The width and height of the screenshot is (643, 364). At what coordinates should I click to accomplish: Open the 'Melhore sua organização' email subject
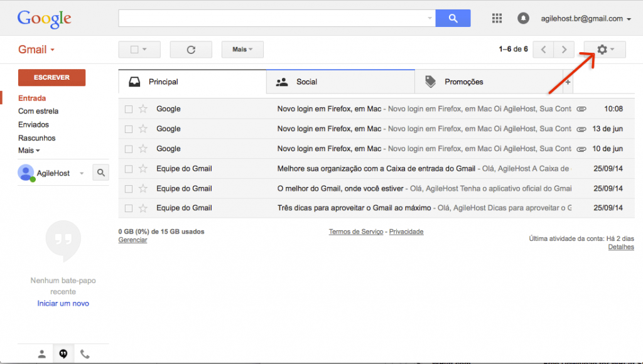(x=376, y=168)
